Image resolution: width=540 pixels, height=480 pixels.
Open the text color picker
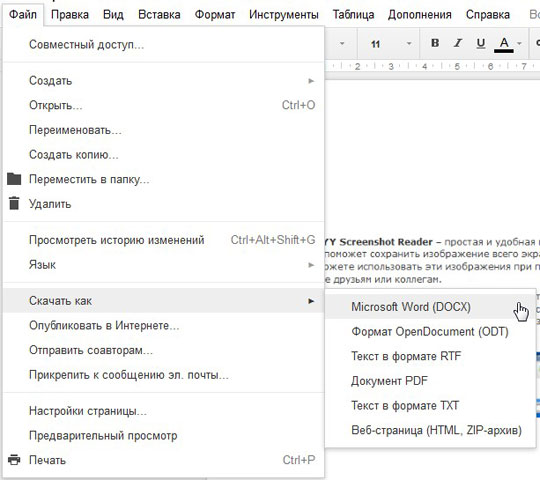504,45
